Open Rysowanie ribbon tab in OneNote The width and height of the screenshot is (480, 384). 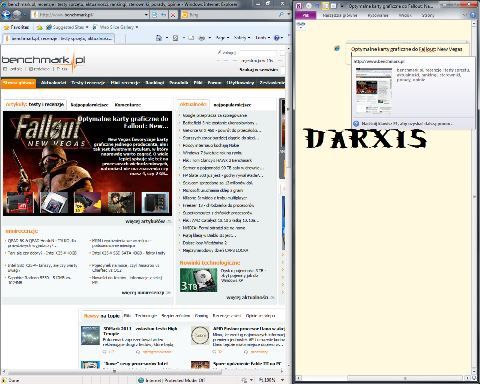point(378,15)
